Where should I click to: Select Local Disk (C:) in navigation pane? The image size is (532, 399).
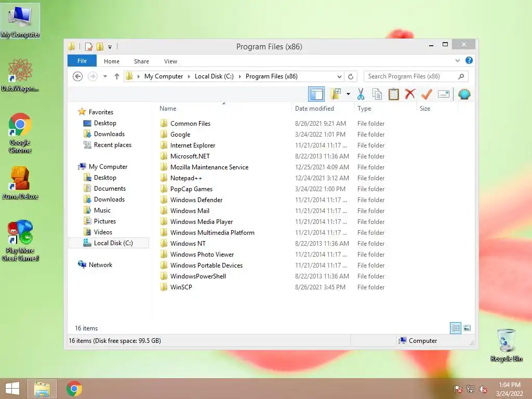tap(109, 243)
